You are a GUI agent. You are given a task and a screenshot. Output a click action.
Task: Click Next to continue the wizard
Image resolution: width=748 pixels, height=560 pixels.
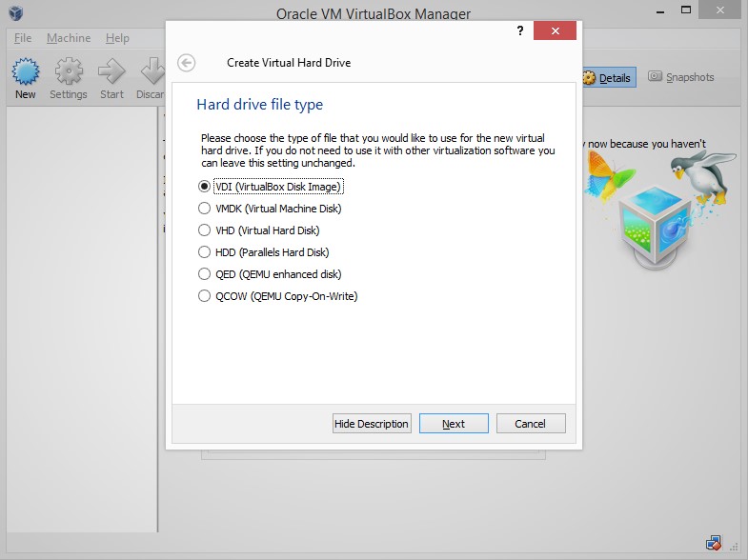point(454,423)
